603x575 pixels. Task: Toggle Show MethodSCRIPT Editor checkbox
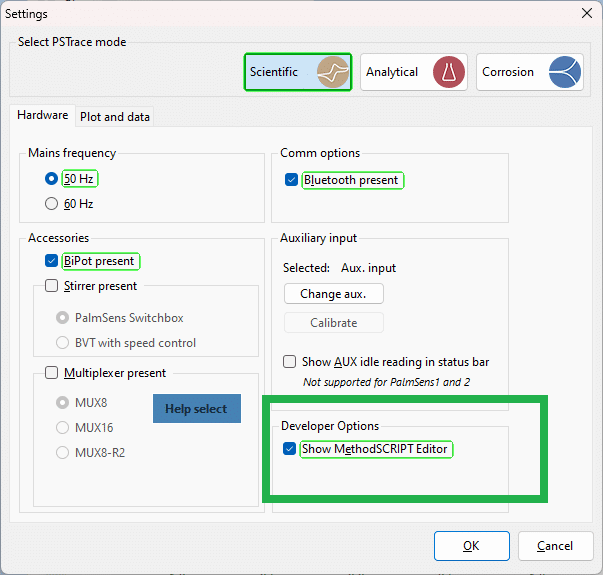(x=289, y=449)
